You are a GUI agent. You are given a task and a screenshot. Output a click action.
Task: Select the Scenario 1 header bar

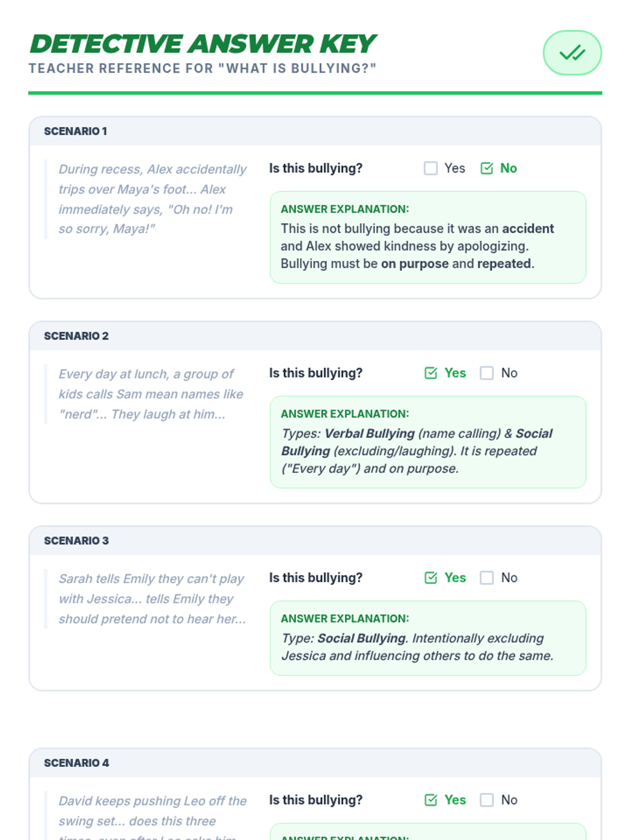point(315,131)
